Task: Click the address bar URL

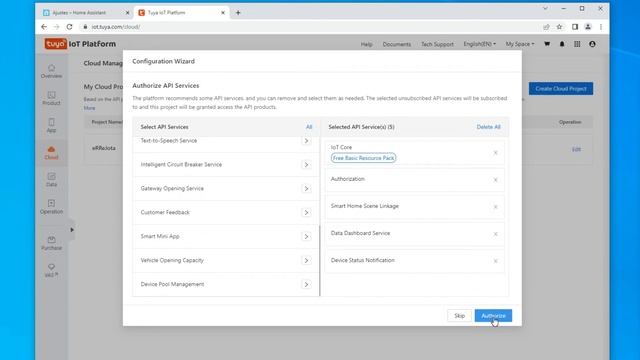Action: point(116,27)
